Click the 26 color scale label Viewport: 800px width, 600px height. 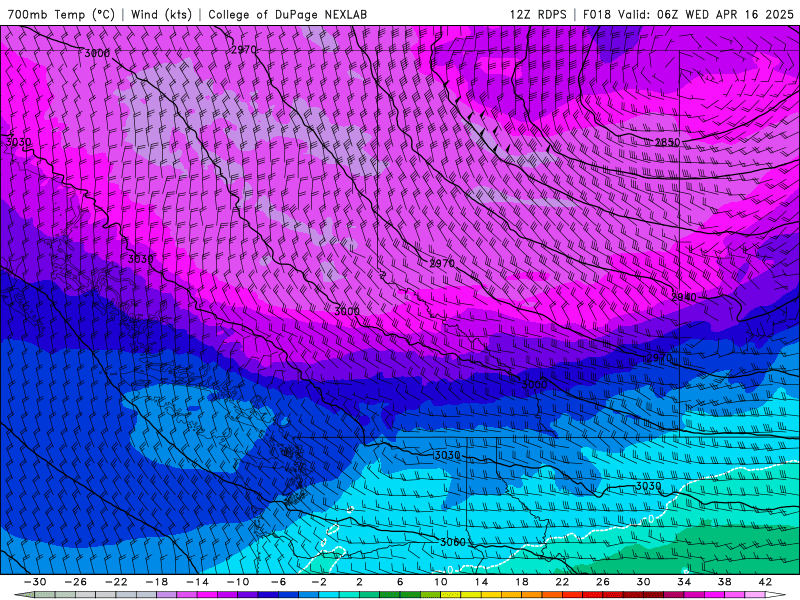coord(603,582)
